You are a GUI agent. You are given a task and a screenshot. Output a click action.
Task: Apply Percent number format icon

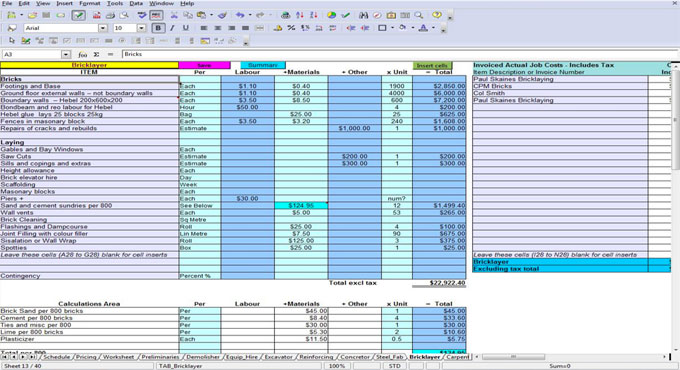point(291,28)
